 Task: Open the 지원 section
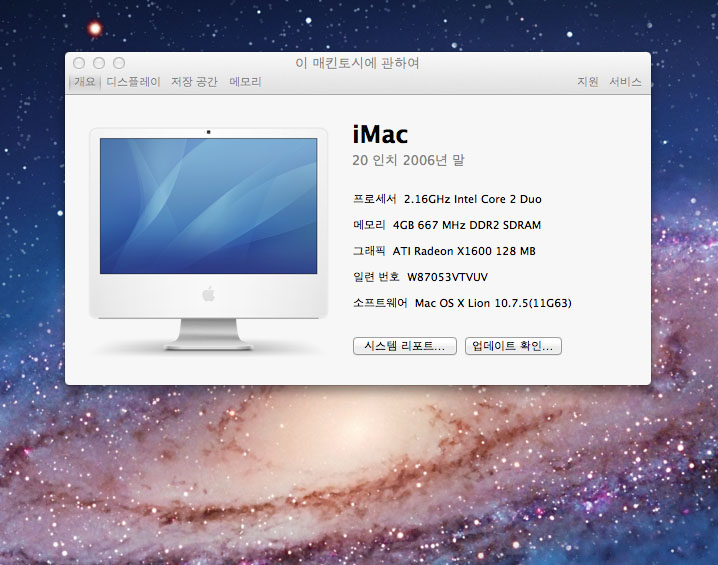point(587,82)
